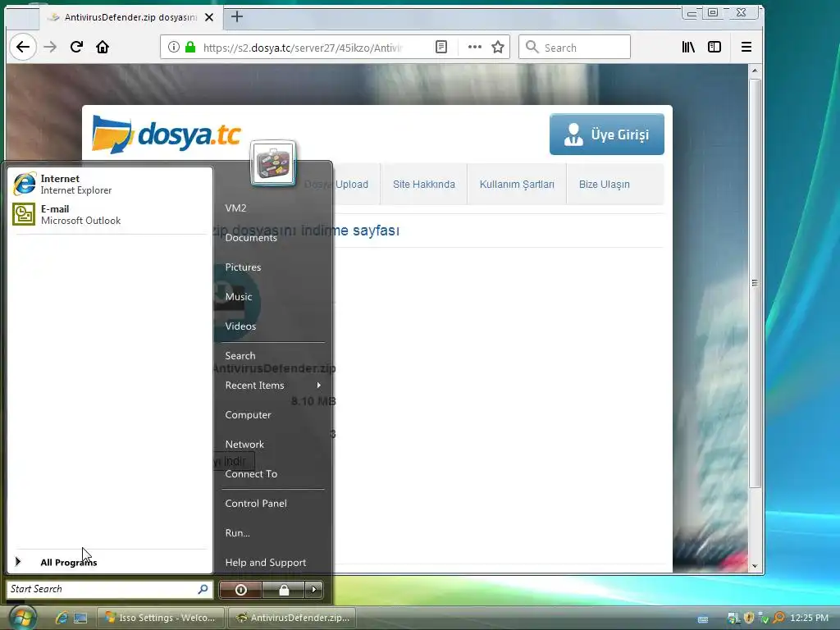The height and width of the screenshot is (630, 840).
Task: Open the Firefox hamburger menu
Action: [746, 47]
